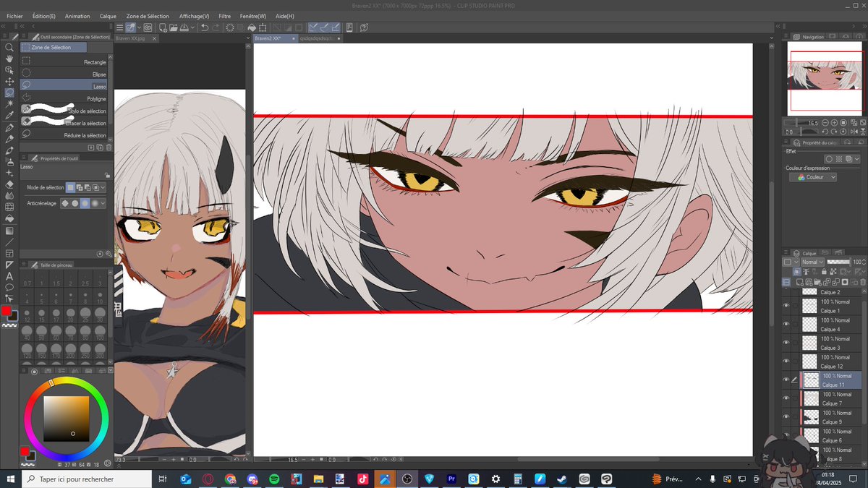This screenshot has height=488, width=868.
Task: Click Undo in the command bar
Action: click(205, 27)
